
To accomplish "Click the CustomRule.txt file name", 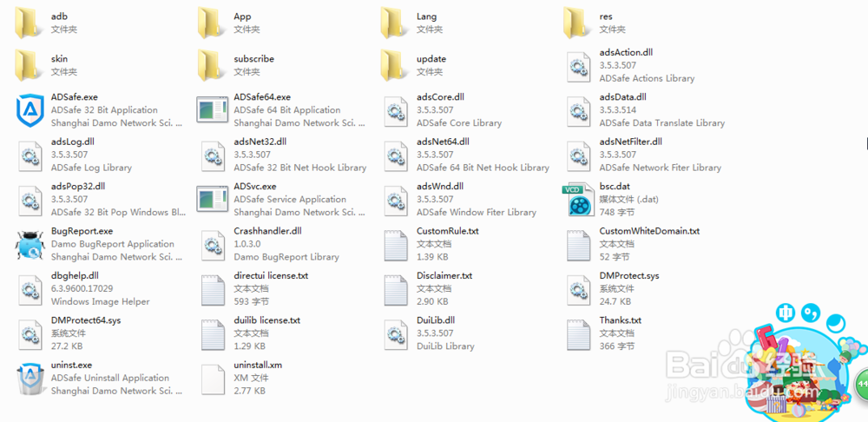I will 447,231.
